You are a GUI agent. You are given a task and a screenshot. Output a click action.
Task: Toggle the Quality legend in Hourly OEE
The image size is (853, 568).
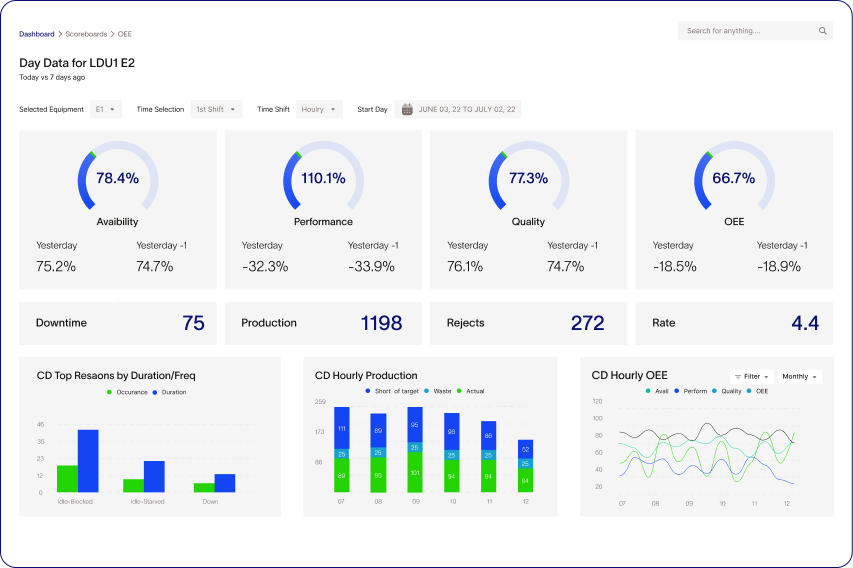(x=727, y=391)
